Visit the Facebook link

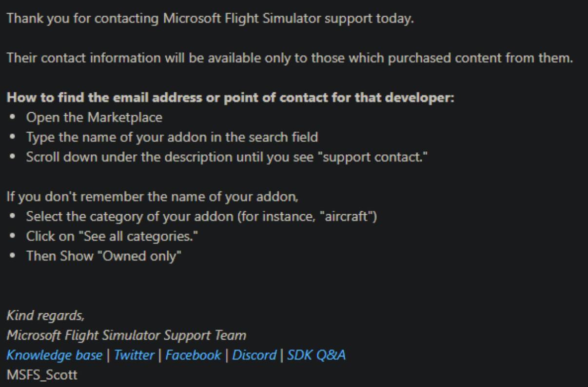tap(193, 355)
